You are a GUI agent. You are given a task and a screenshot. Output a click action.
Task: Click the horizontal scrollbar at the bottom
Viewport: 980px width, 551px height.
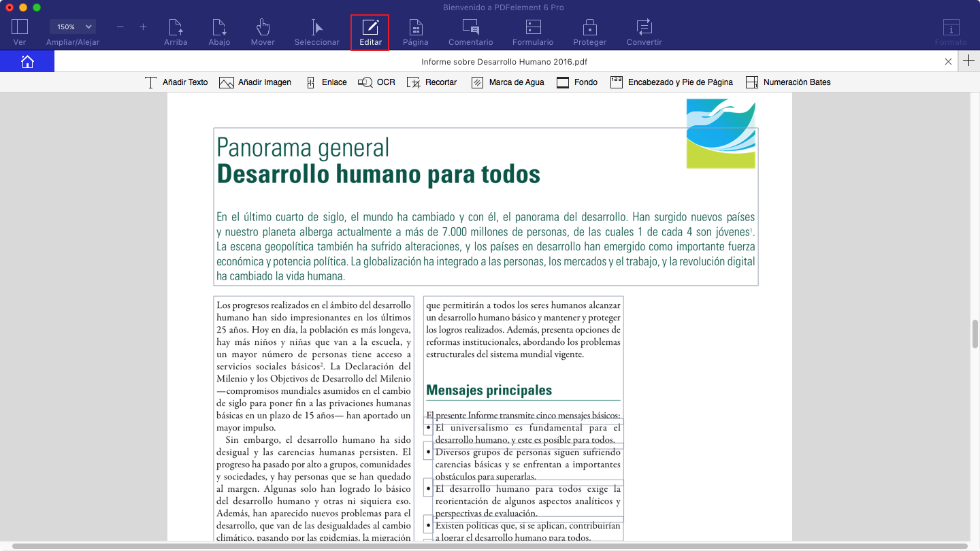pyautogui.click(x=490, y=546)
